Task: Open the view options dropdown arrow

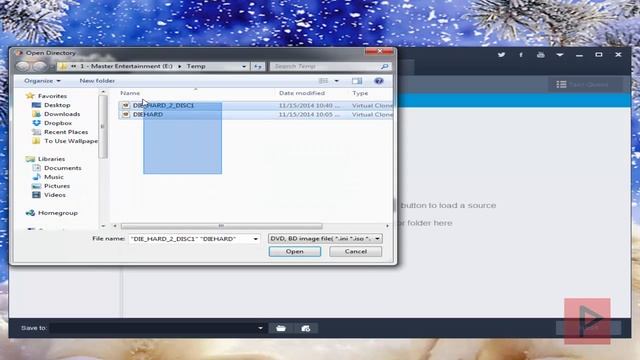Action: pos(337,81)
